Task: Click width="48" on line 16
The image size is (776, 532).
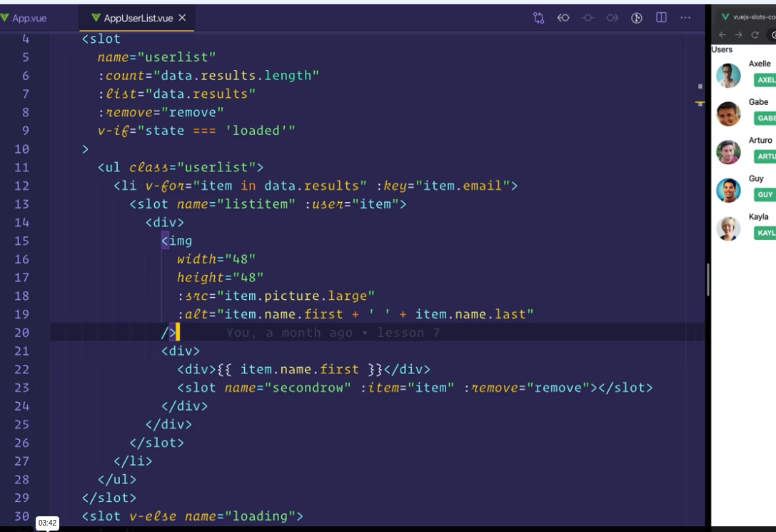Action: click(216, 259)
